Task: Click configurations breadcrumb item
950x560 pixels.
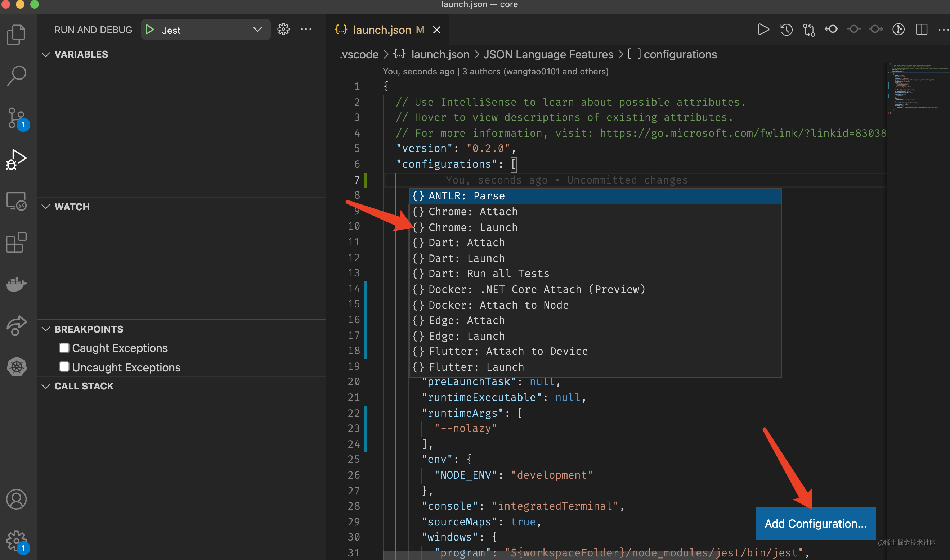Action: coord(680,54)
